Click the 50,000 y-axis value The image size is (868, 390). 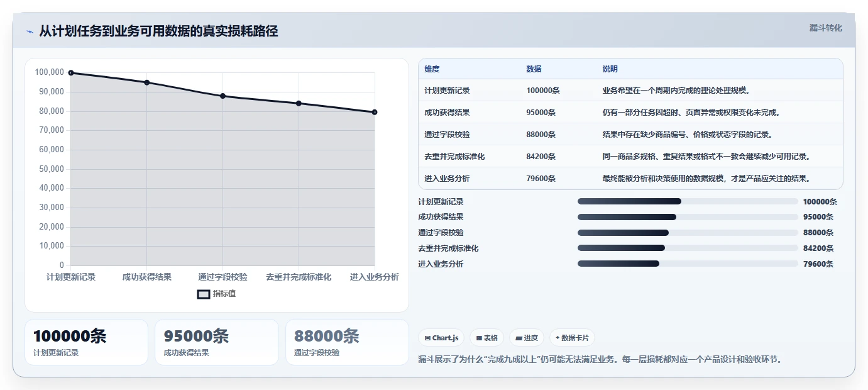(52, 169)
